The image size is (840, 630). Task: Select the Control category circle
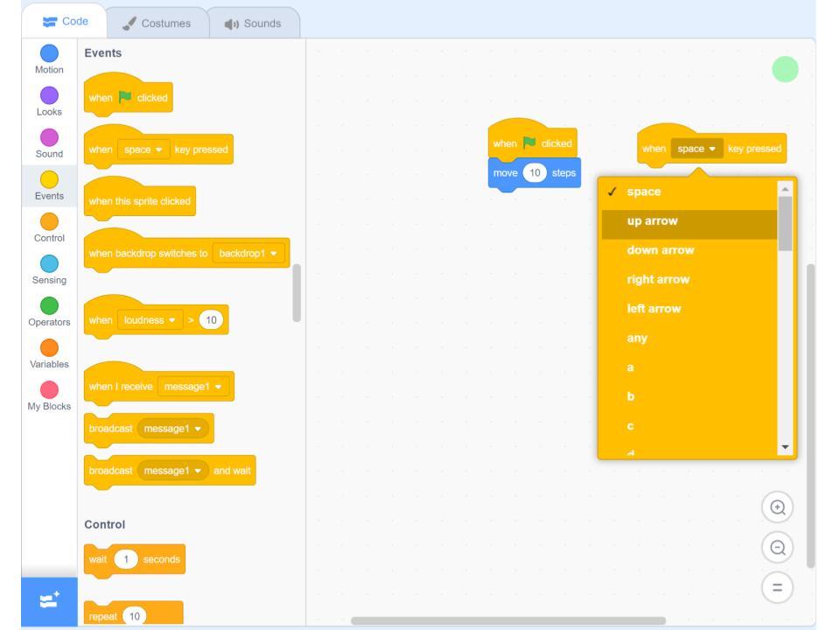coord(49,221)
